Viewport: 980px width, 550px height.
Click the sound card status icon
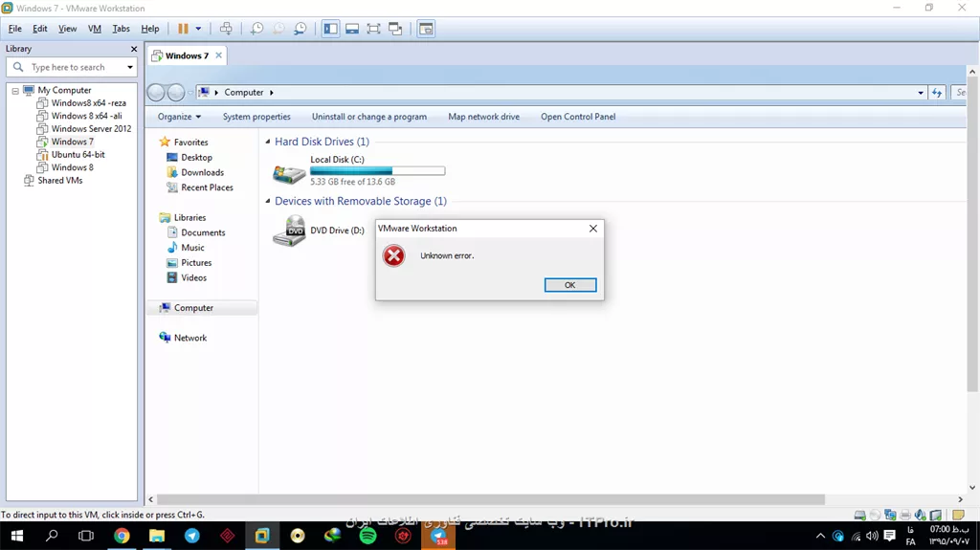tap(920, 515)
